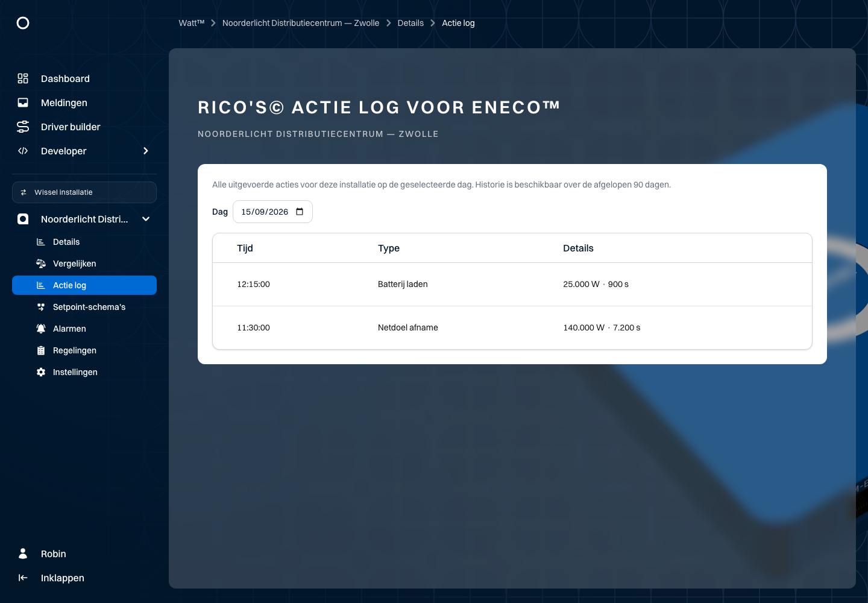This screenshot has width=868, height=603.
Task: Click the 12:15:00 time cell
Action: click(x=253, y=284)
